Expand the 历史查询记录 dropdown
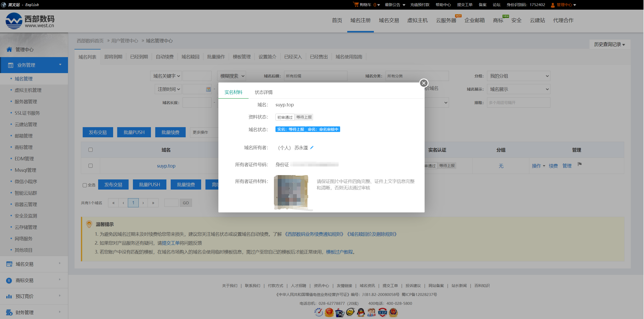Screen dimensions: 644x319 [x=609, y=44]
